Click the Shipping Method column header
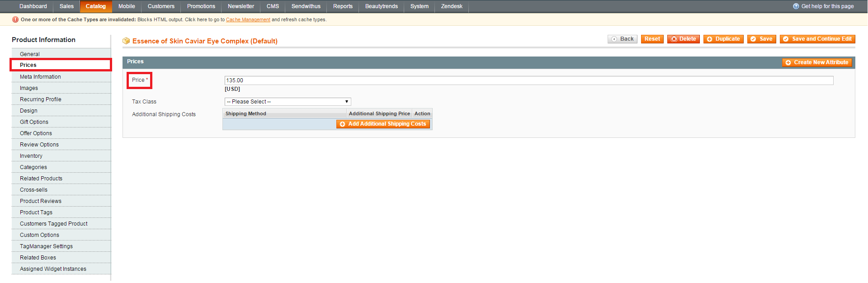Viewport: 868px width, 283px height. pyautogui.click(x=284, y=113)
